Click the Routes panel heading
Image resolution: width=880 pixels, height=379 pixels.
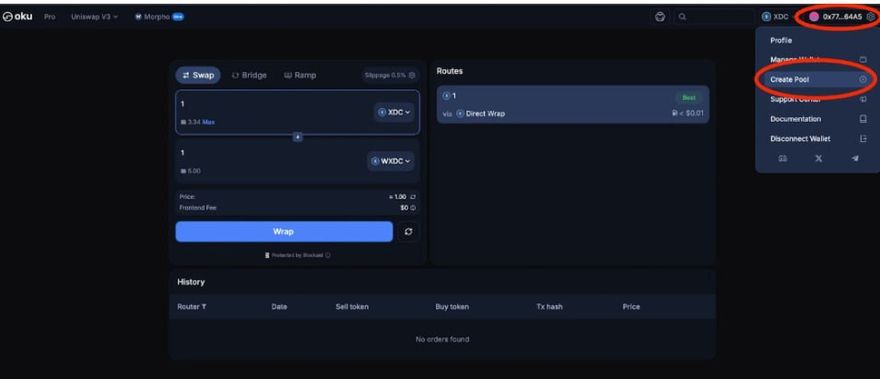[x=450, y=71]
